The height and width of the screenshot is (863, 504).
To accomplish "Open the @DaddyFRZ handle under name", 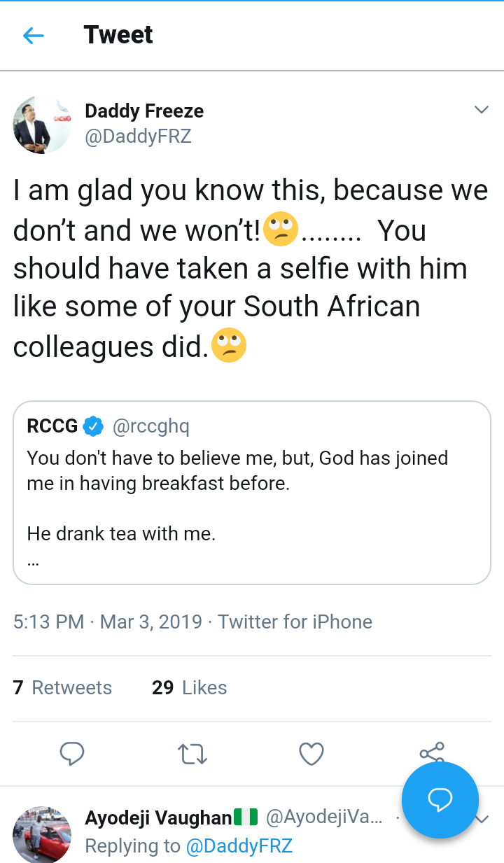I will click(138, 136).
